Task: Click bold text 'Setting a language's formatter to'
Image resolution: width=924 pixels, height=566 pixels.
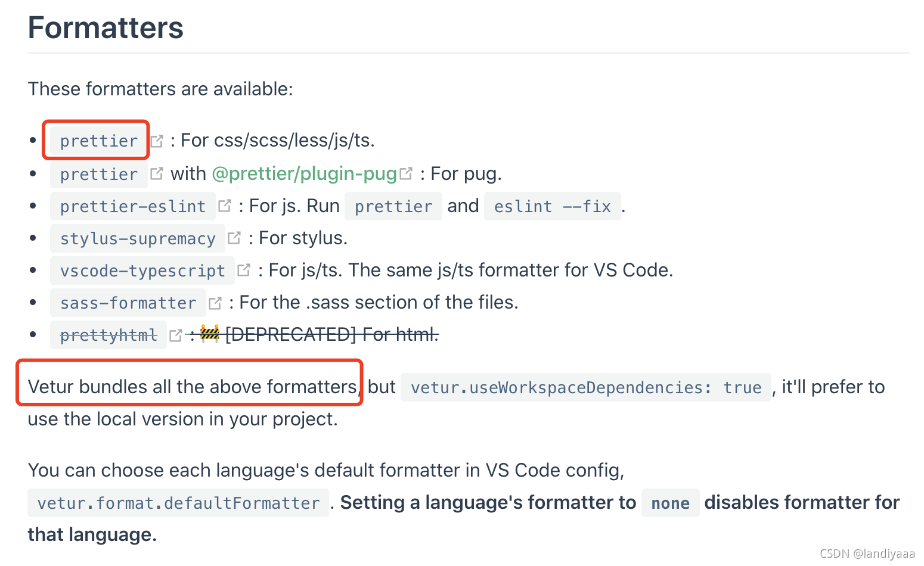Action: point(488,502)
